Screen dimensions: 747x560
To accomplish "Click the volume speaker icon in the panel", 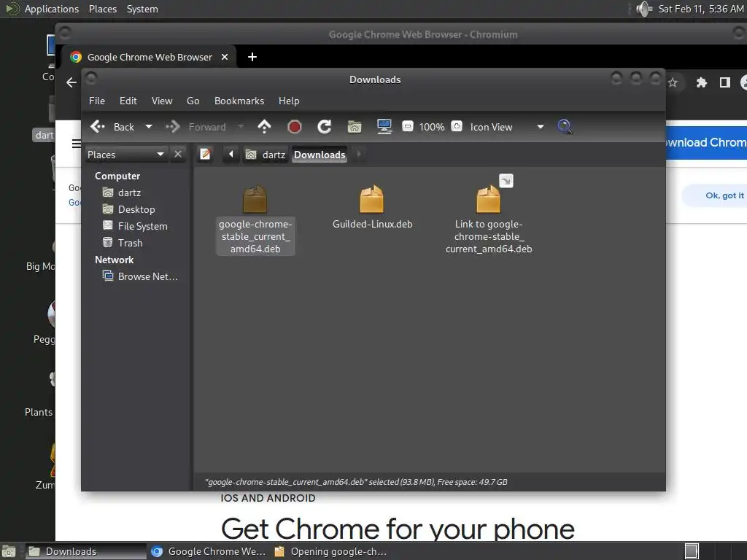I will point(644,9).
